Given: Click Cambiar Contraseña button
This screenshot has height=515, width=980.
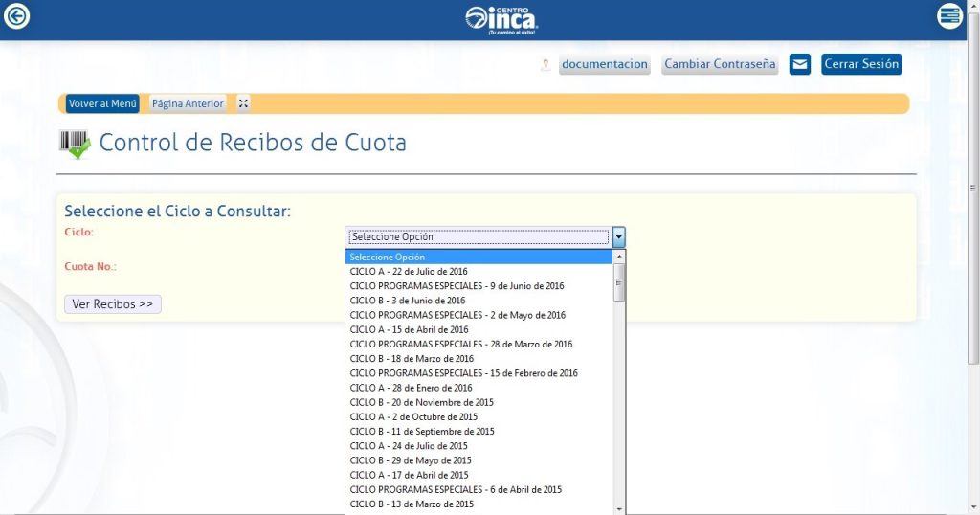Looking at the screenshot, I should (720, 64).
